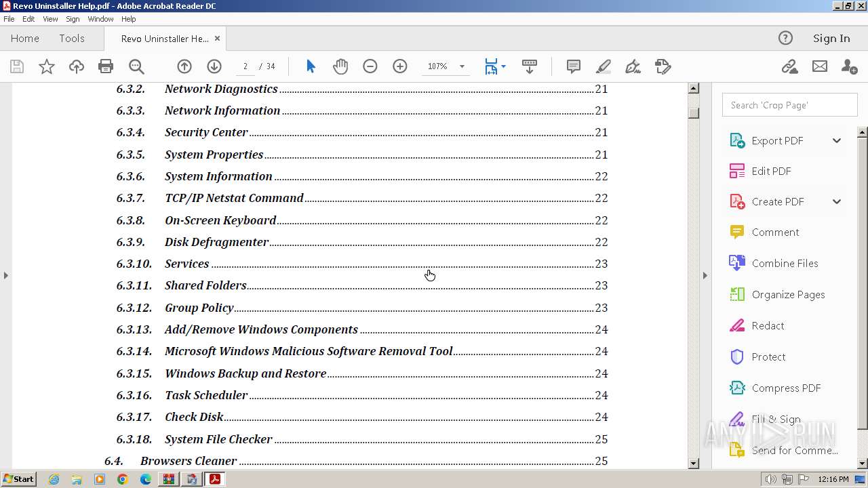This screenshot has height=488, width=868.
Task: Open the Help question mark icon
Action: coord(785,38)
